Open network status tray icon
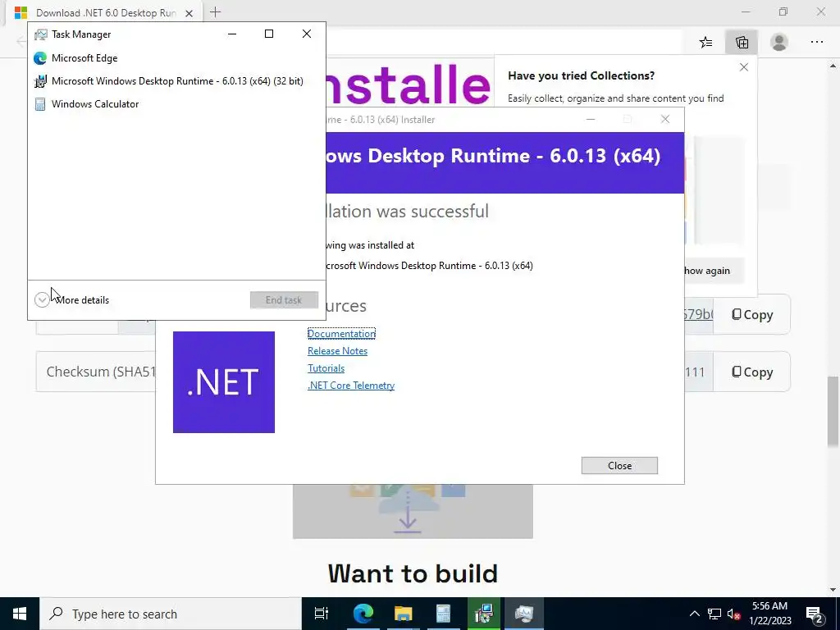The image size is (840, 630). [714, 614]
